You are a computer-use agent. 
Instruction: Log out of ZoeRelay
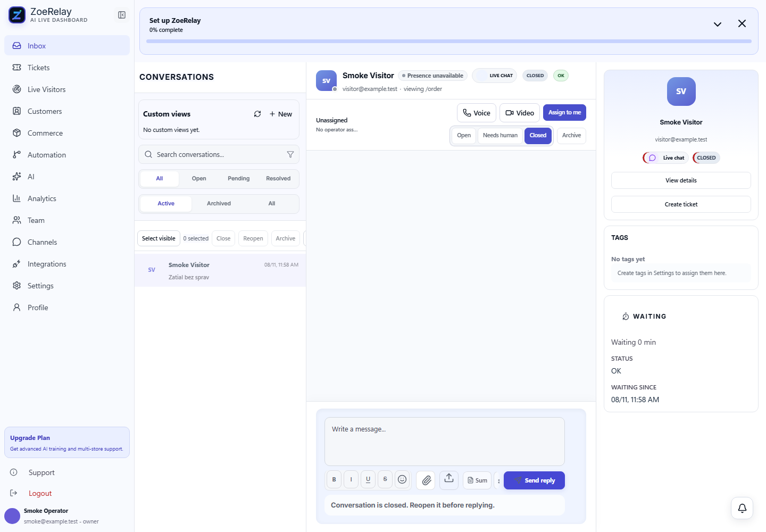(67, 493)
